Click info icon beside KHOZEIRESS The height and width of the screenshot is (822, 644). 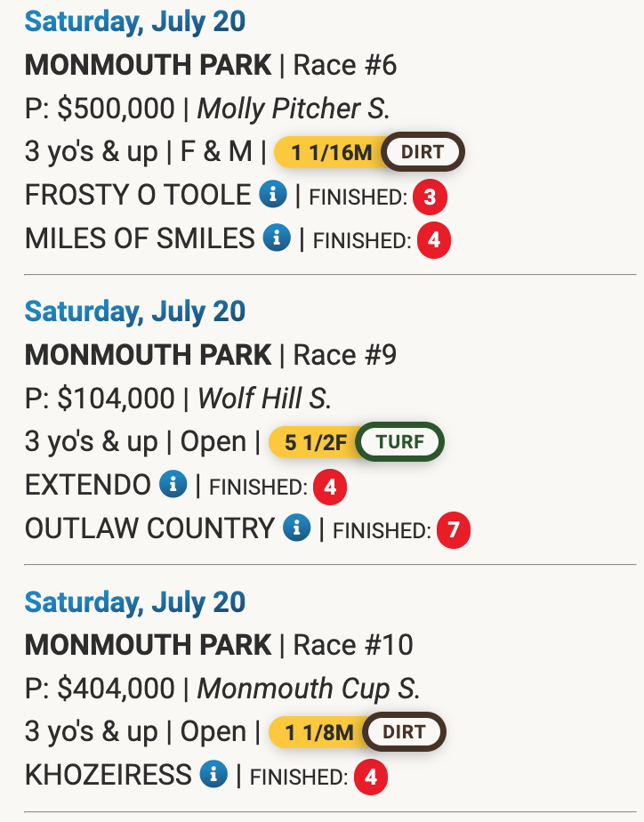[213, 775]
